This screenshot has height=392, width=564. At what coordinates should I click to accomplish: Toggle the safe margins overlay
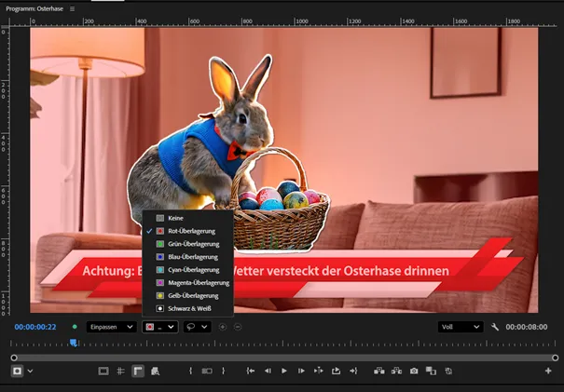click(x=103, y=371)
